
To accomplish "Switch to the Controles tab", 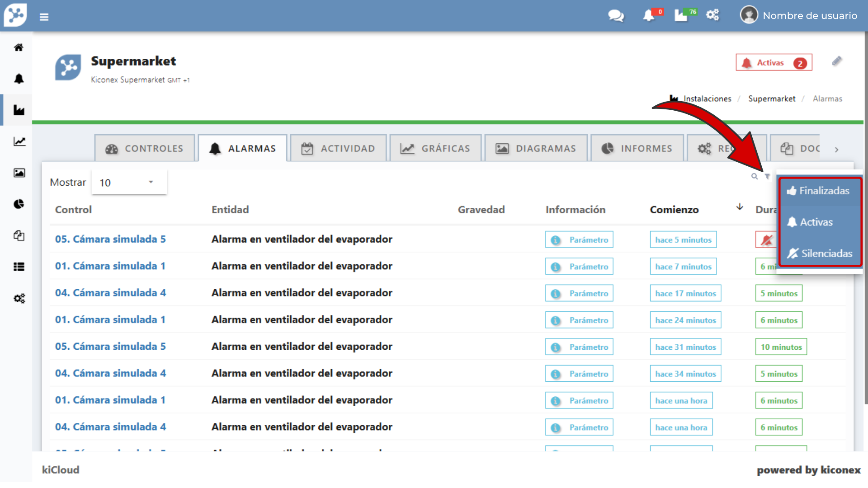I will (x=145, y=149).
